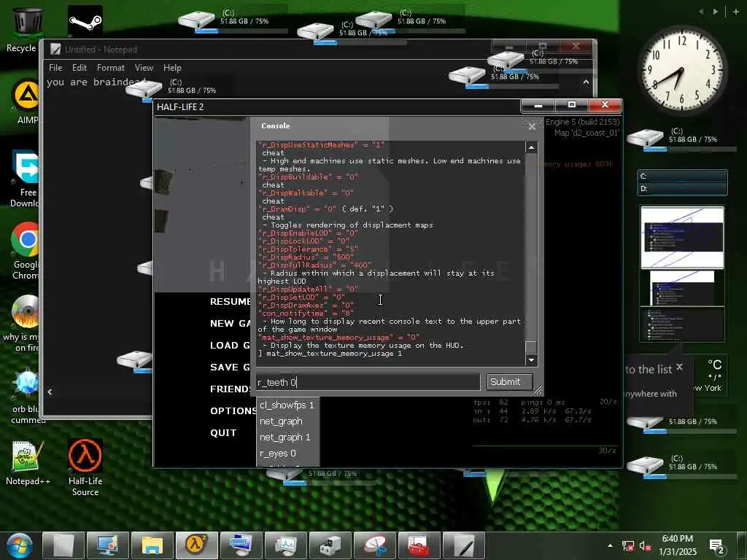The image size is (747, 560).
Task: Open File Explorer from the taskbar
Action: click(x=152, y=545)
